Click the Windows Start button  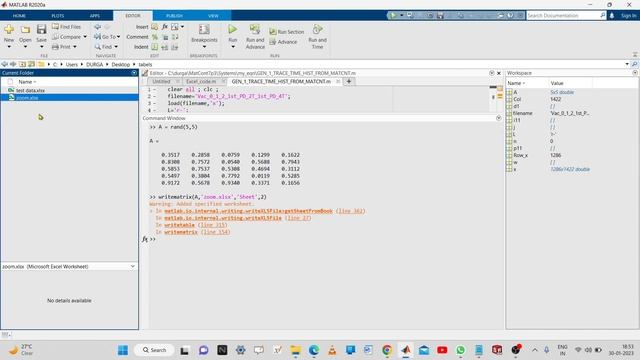(122, 350)
